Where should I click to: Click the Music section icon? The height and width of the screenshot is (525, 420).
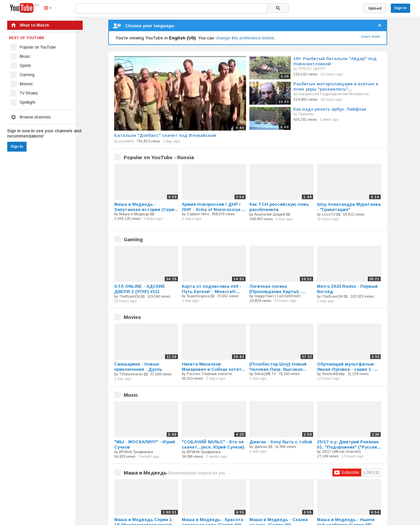117,395
